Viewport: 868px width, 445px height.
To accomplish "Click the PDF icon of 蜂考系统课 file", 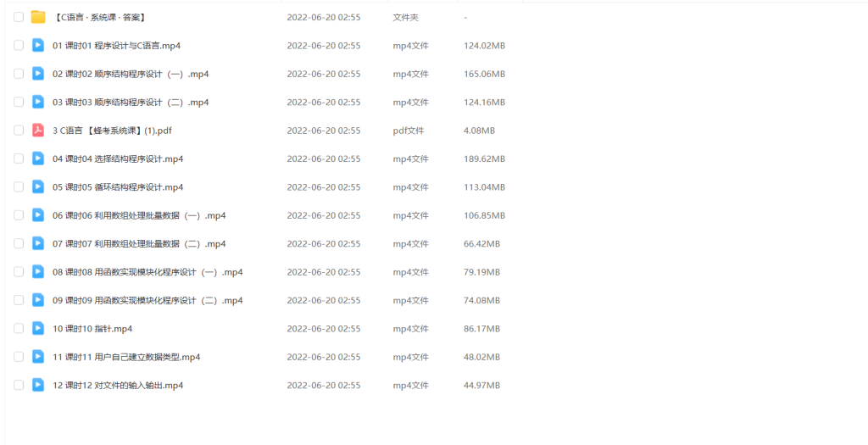I will pos(38,131).
